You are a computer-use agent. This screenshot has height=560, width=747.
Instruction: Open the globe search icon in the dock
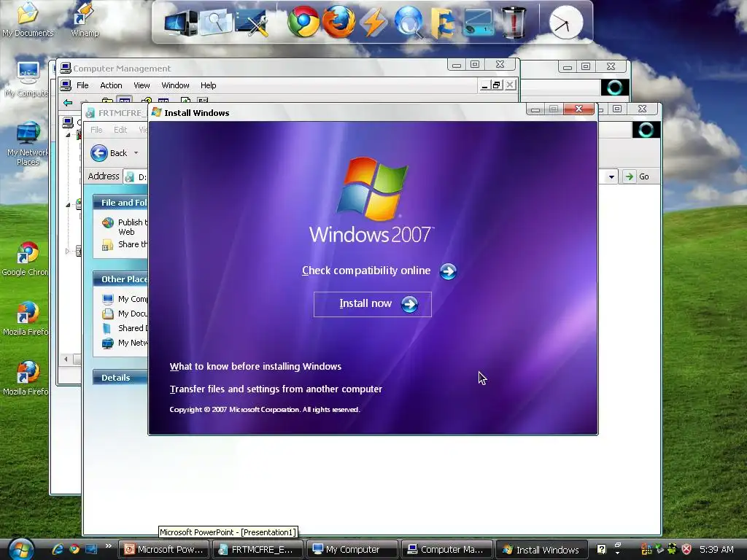tap(409, 23)
